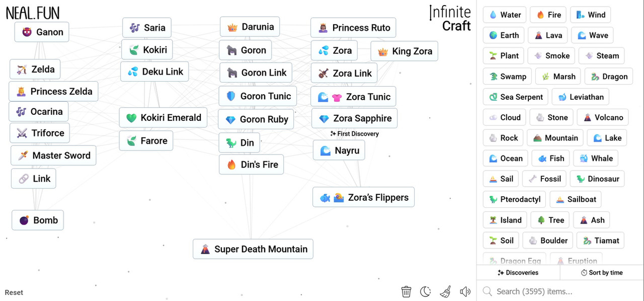Select the Discoveries filter button

518,272
